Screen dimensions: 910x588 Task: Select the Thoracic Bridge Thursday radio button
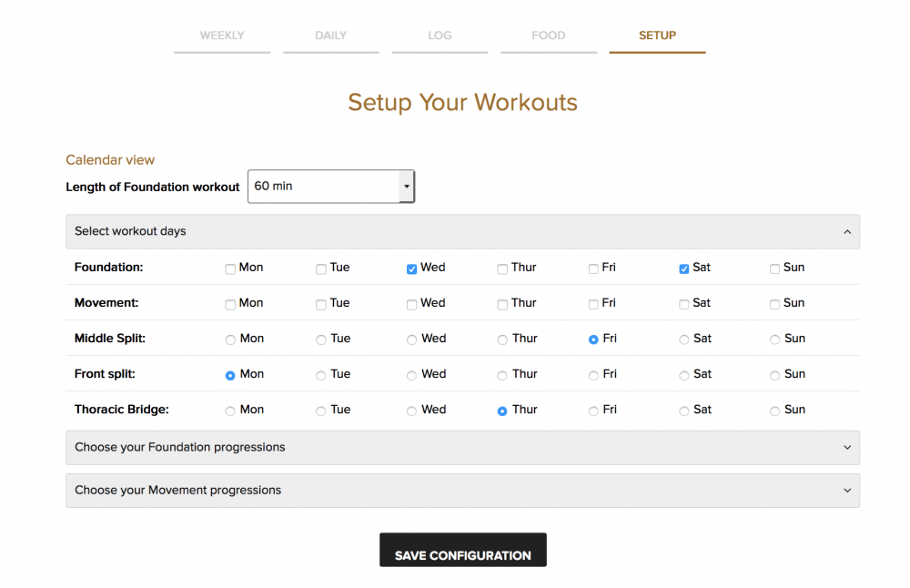click(x=502, y=411)
